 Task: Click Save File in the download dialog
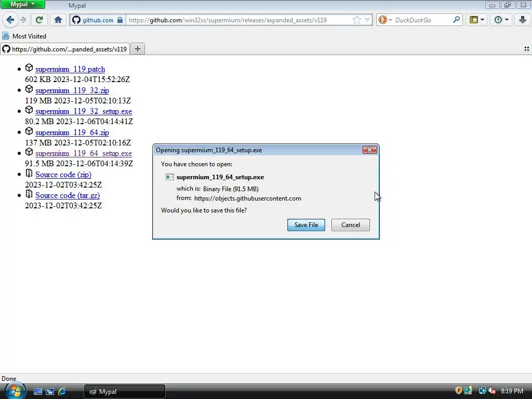pos(306,225)
